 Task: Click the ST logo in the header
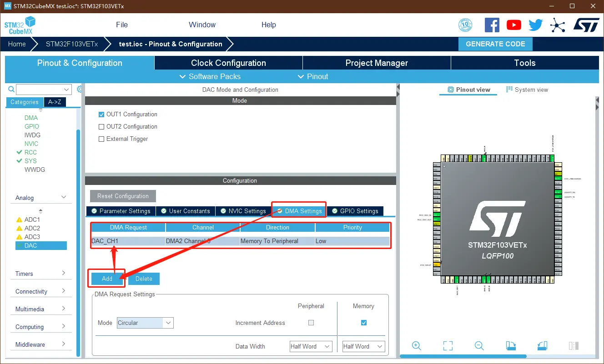click(x=586, y=25)
